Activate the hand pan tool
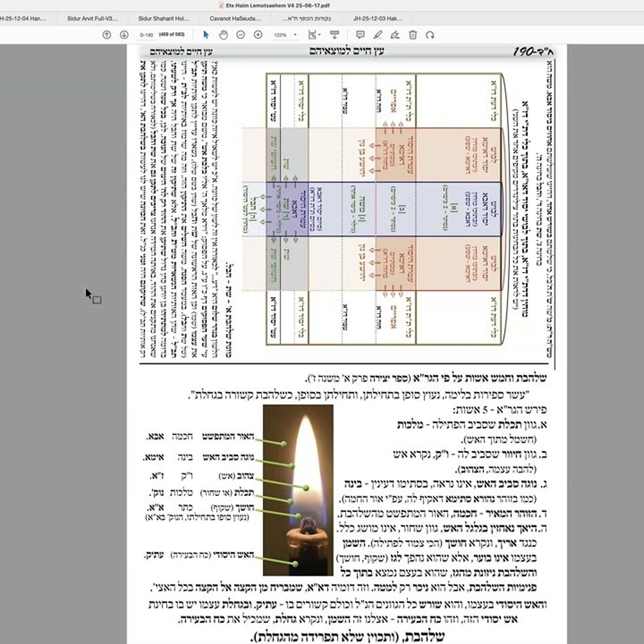The height and width of the screenshot is (644, 644). click(x=223, y=34)
